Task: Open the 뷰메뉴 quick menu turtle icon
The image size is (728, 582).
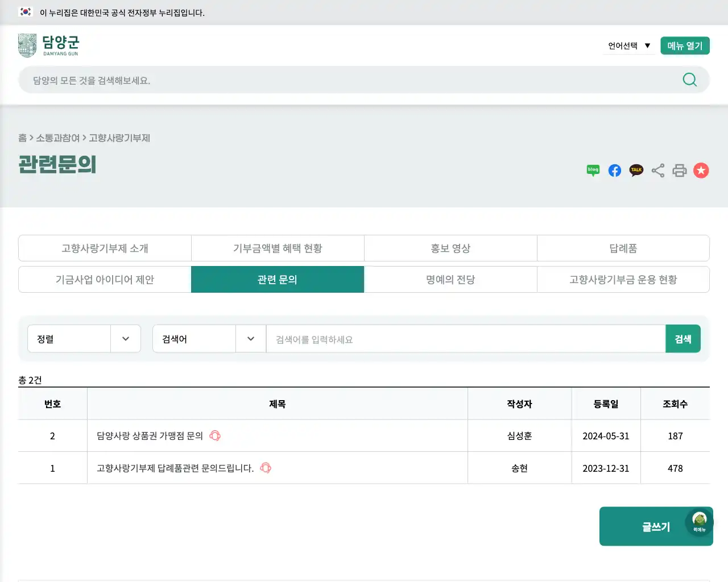Action: click(x=699, y=520)
